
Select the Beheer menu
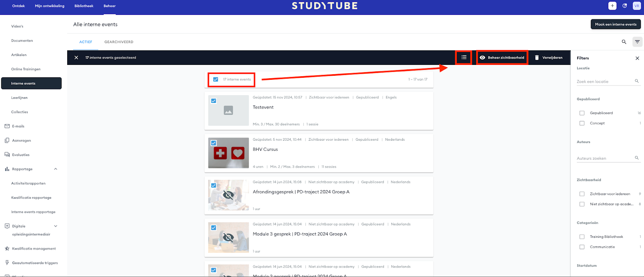point(109,6)
